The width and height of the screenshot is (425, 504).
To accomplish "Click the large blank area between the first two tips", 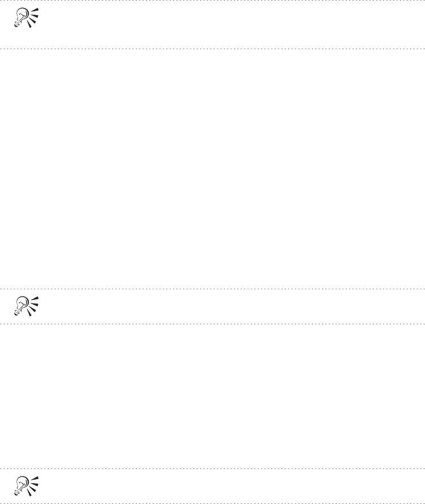I will click(x=212, y=169).
